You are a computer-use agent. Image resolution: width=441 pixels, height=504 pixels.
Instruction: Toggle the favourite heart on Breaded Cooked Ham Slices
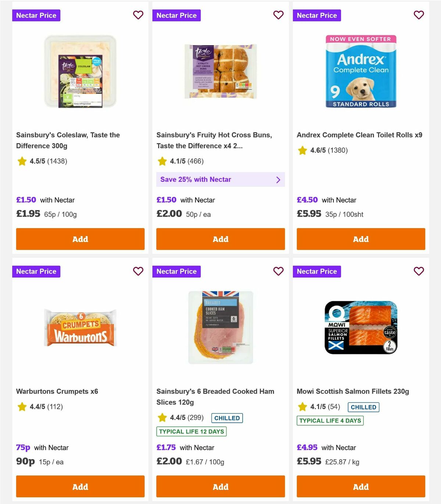278,271
